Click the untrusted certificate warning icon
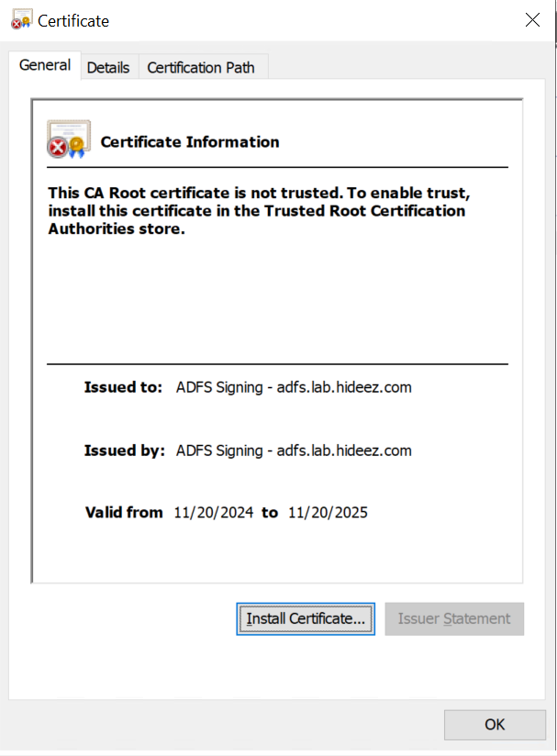Viewport: 557px width, 756px height. click(x=69, y=139)
